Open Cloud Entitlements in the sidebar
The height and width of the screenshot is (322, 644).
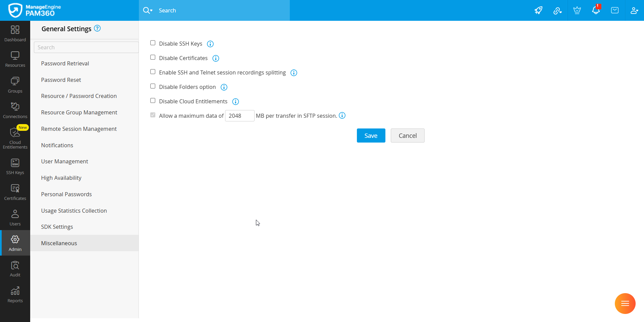pos(15,138)
